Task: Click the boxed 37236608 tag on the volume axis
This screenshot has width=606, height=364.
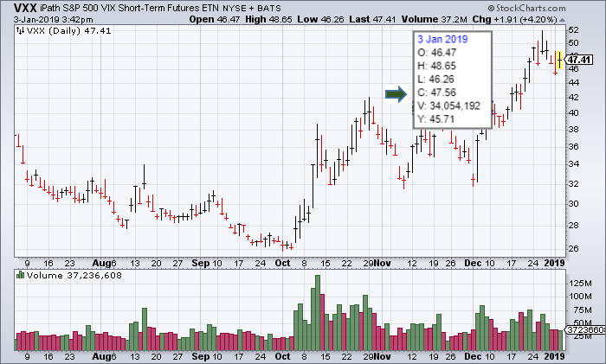Action: click(586, 330)
